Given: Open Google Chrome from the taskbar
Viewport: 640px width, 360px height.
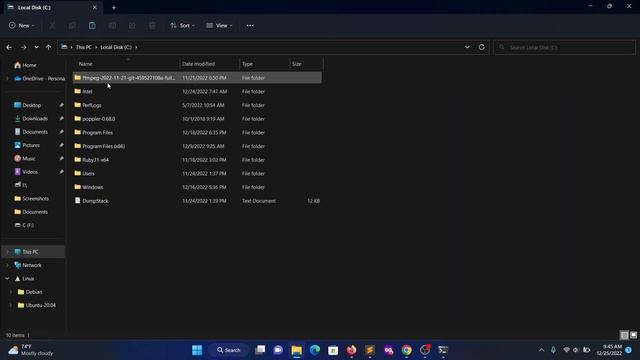Looking at the screenshot, I should pos(407,350).
